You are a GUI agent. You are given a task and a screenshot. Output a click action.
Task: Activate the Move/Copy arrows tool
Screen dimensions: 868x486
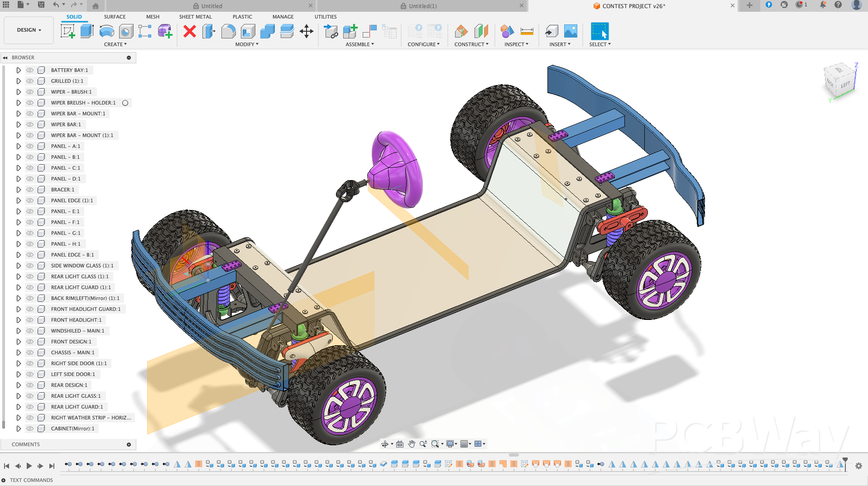[307, 31]
